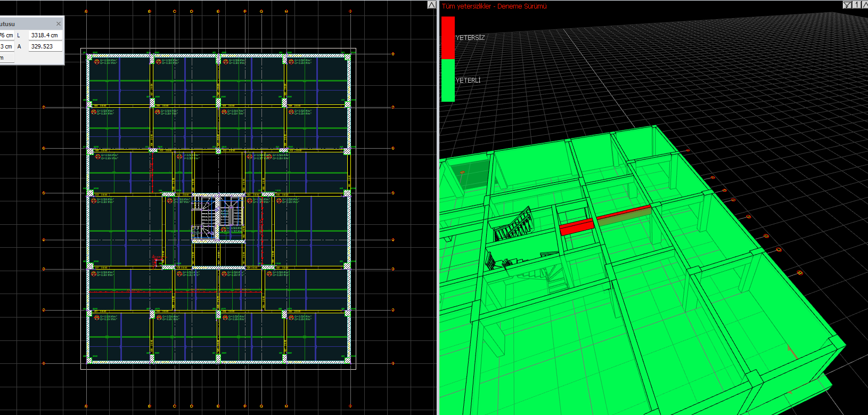This screenshot has height=415, width=868.
Task: Close the coordinate box panel
Action: 59,24
